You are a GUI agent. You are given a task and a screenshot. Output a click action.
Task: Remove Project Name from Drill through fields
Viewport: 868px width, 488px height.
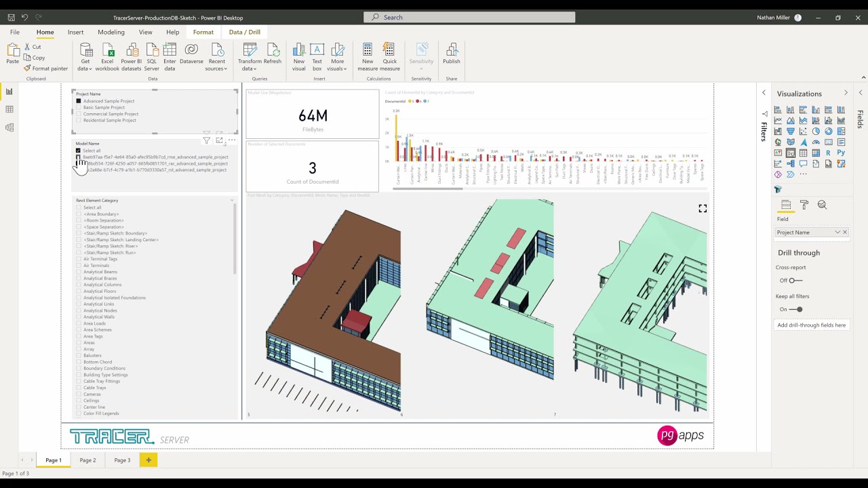(844, 232)
